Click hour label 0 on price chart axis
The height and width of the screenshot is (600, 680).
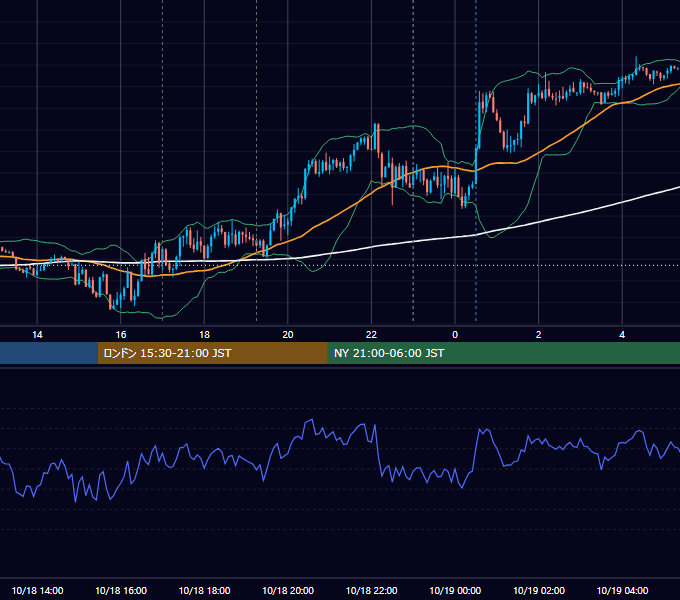455,334
